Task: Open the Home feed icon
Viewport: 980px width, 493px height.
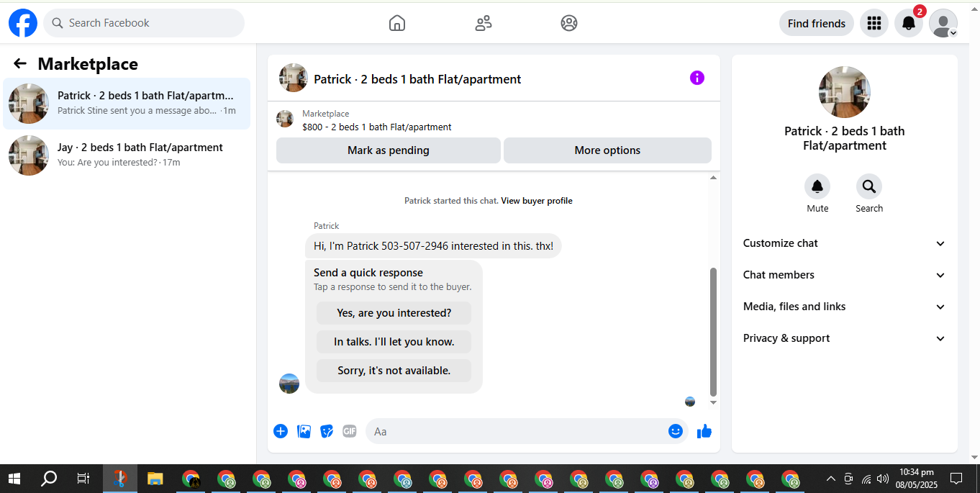Action: click(x=397, y=23)
